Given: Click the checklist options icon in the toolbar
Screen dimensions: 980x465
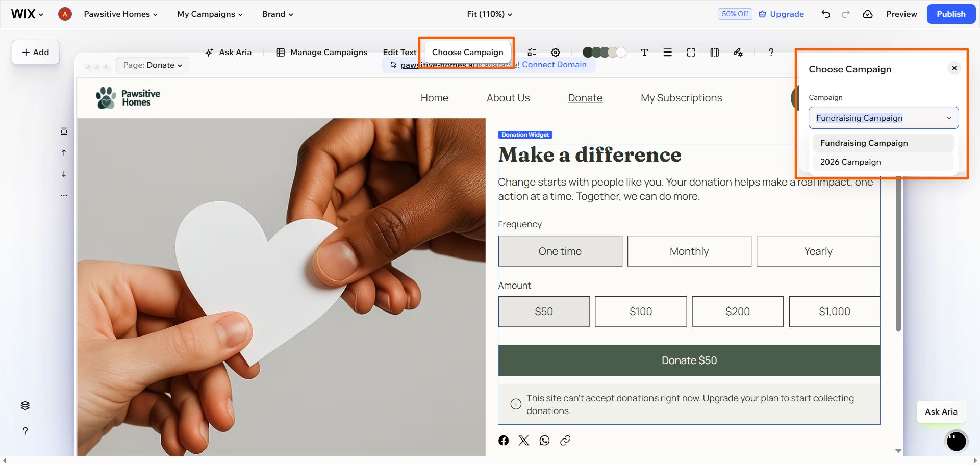Looking at the screenshot, I should click(x=532, y=52).
